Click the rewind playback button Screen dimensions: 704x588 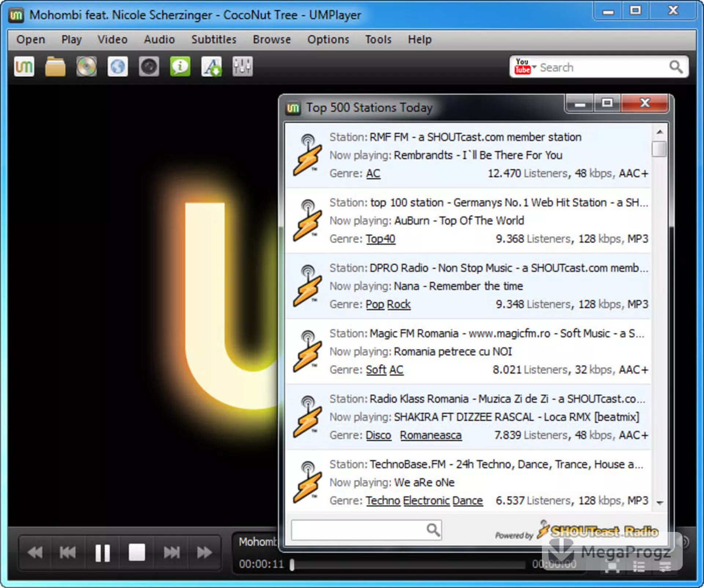click(x=35, y=552)
